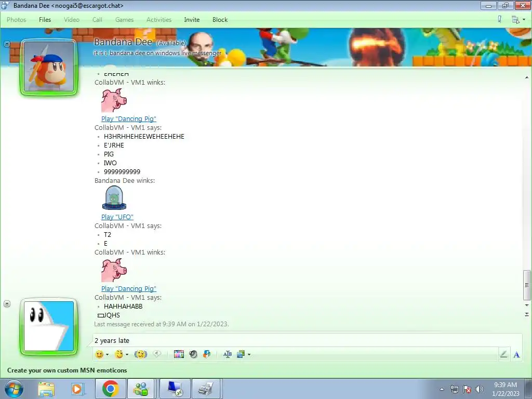Screen dimensions: 532x399
Task: Open Windows Media Player from taskbar
Action: click(77, 389)
